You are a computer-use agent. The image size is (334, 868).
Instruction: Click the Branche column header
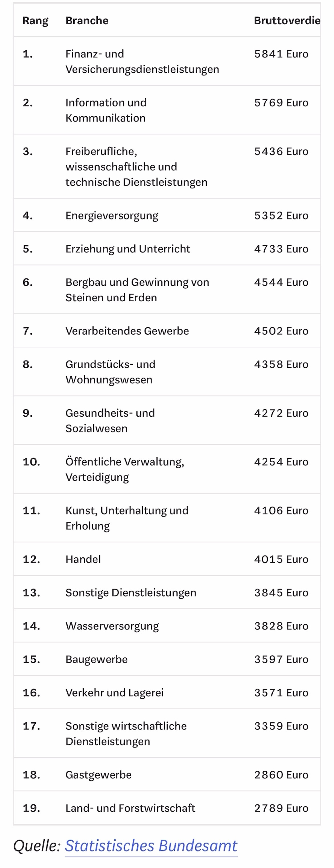click(87, 21)
